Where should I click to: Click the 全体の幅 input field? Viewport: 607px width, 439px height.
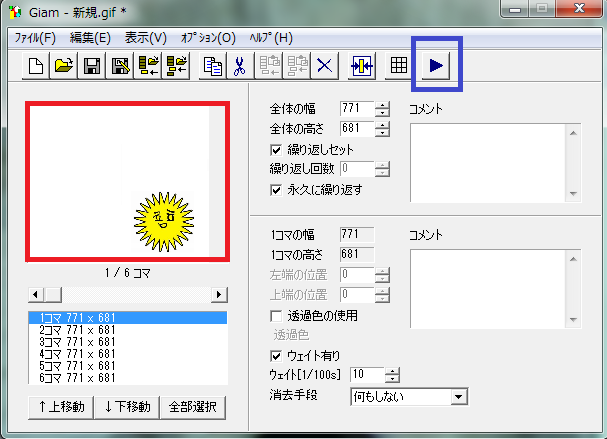357,109
